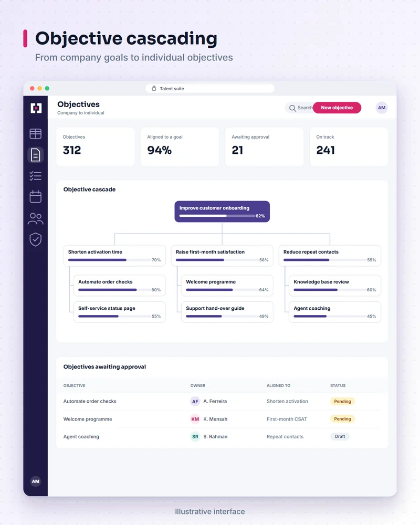
Task: Click the OWNER column header
Action: (x=198, y=385)
